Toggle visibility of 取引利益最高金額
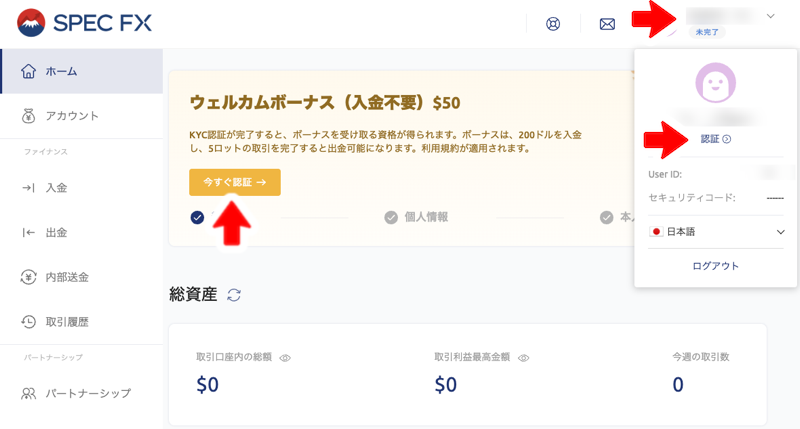Image resolution: width=800 pixels, height=429 pixels. point(523,357)
